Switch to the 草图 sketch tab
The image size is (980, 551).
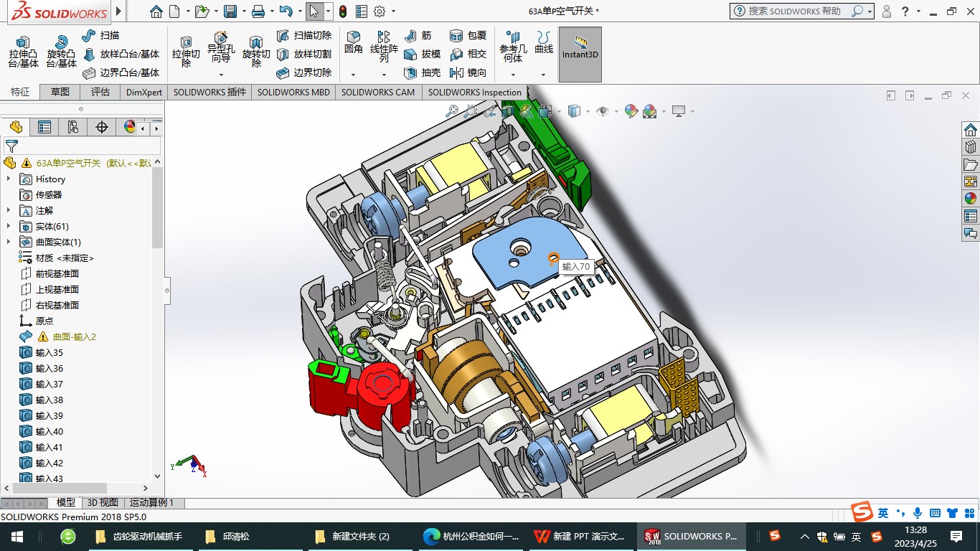60,92
